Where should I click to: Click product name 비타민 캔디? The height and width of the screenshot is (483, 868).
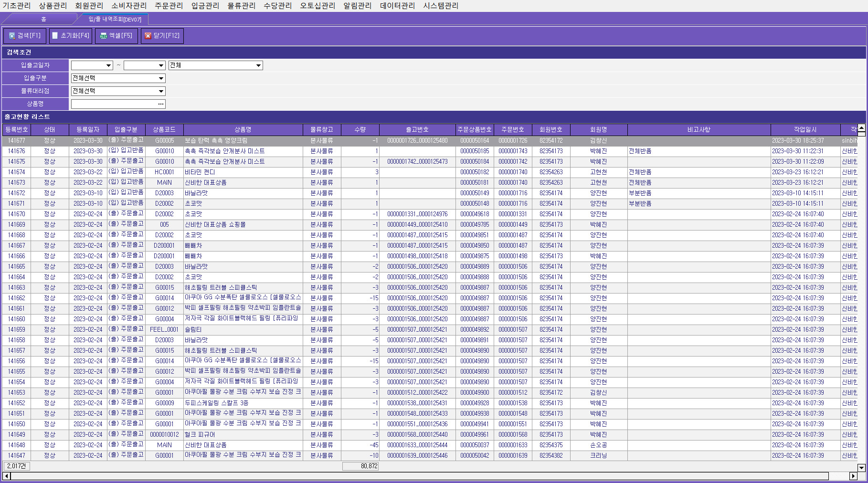click(x=200, y=172)
